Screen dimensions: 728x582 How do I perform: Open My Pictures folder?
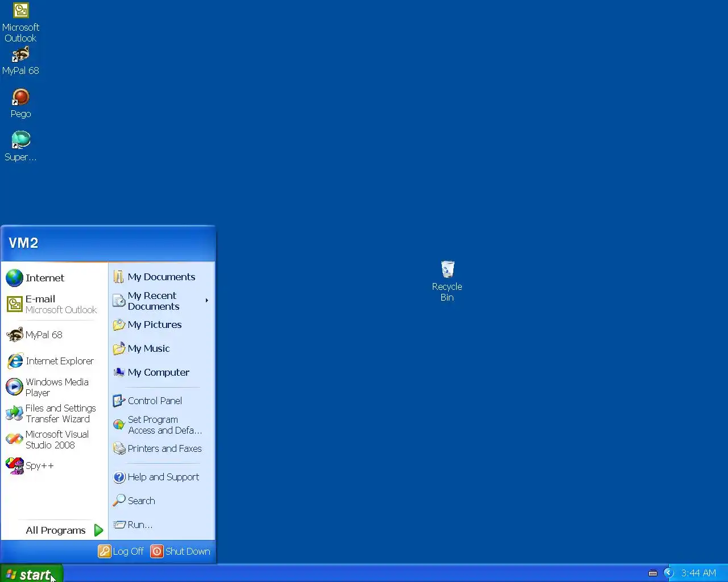point(162,325)
